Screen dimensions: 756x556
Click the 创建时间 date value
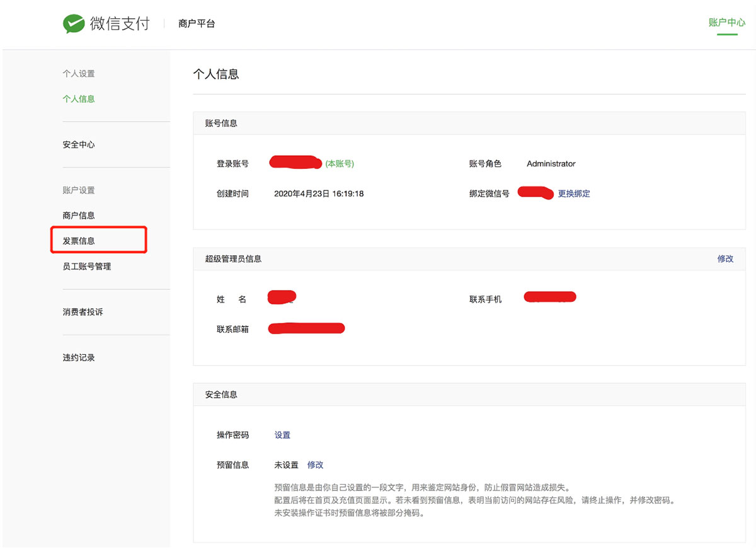pyautogui.click(x=319, y=194)
